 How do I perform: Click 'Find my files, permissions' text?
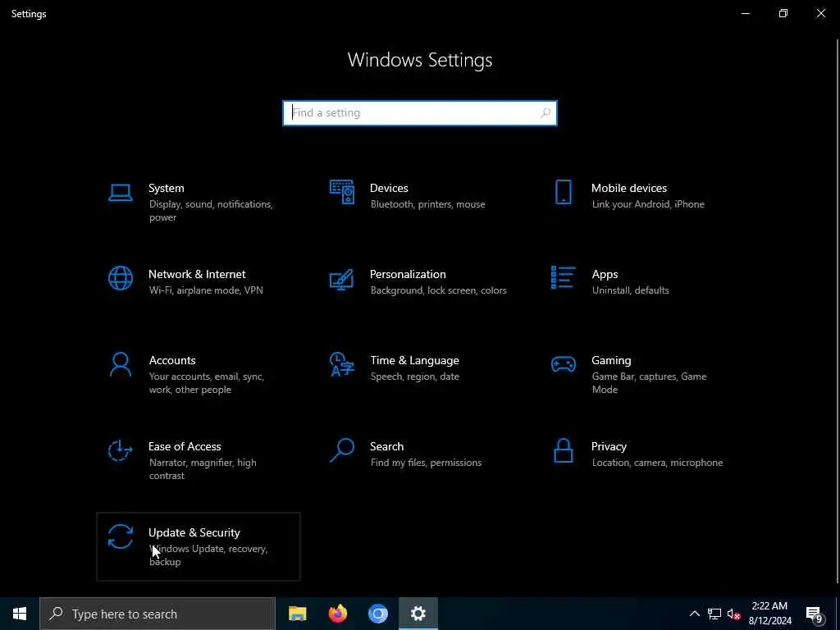(426, 463)
